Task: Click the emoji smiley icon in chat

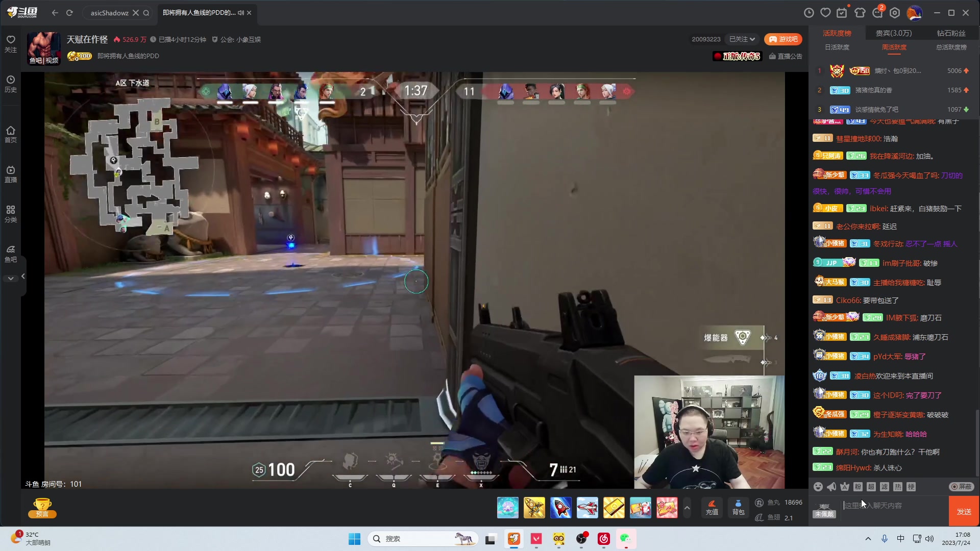Action: coord(818,487)
